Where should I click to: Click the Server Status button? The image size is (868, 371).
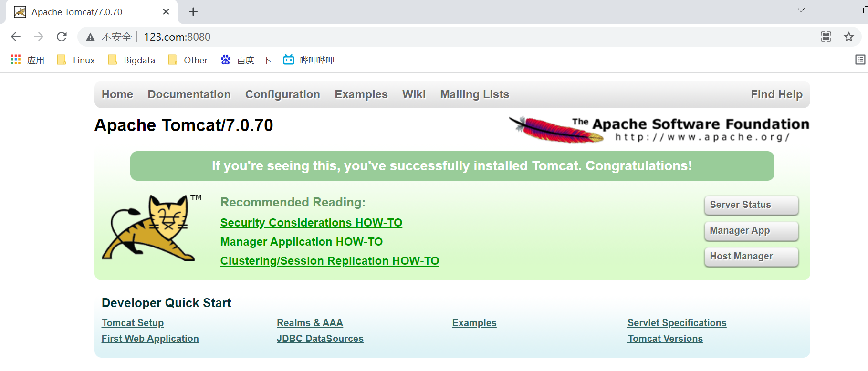[x=751, y=205]
